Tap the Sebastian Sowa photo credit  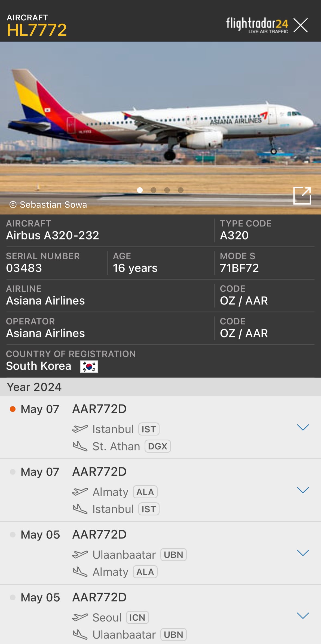coord(48,204)
